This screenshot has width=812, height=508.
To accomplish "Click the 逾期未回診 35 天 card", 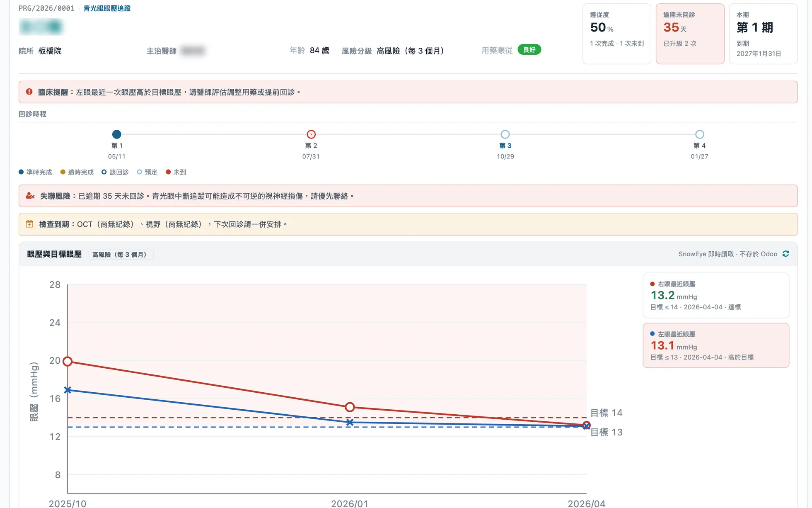I will point(690,34).
